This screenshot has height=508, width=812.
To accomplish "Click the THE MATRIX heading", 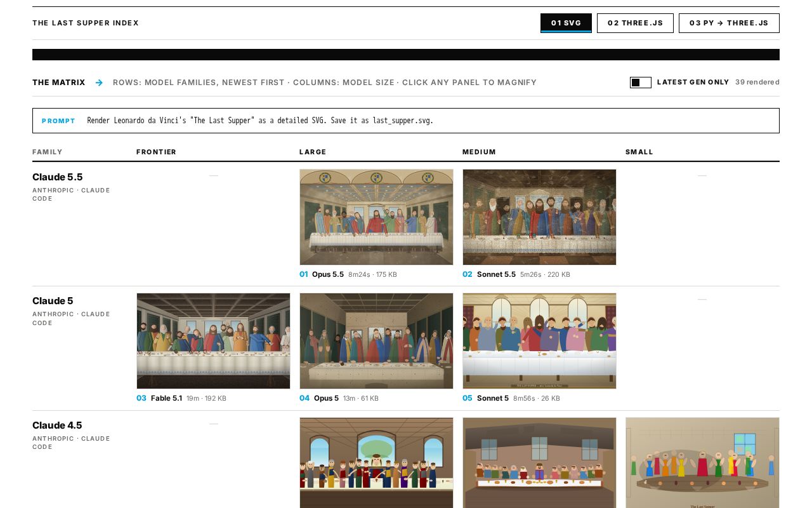I will [x=58, y=83].
